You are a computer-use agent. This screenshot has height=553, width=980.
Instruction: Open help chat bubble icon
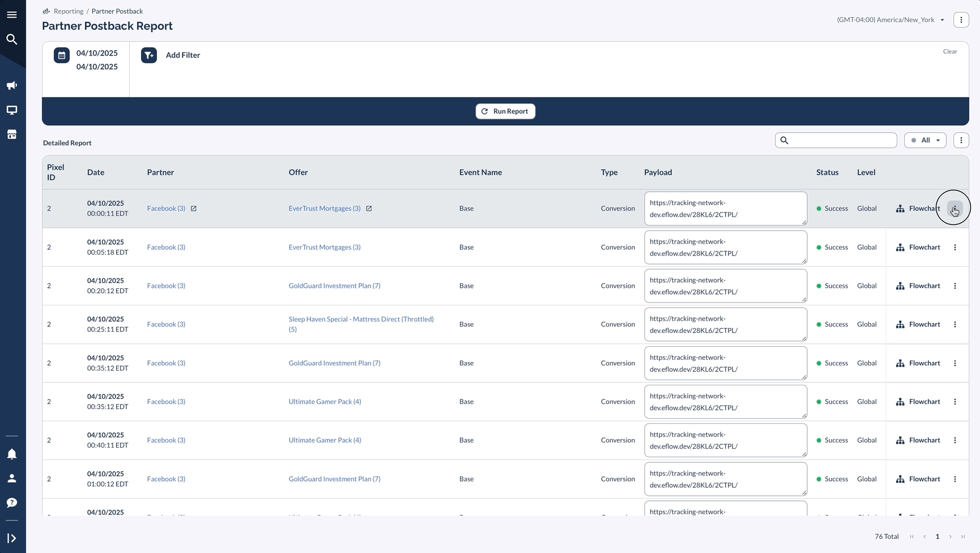coord(12,503)
